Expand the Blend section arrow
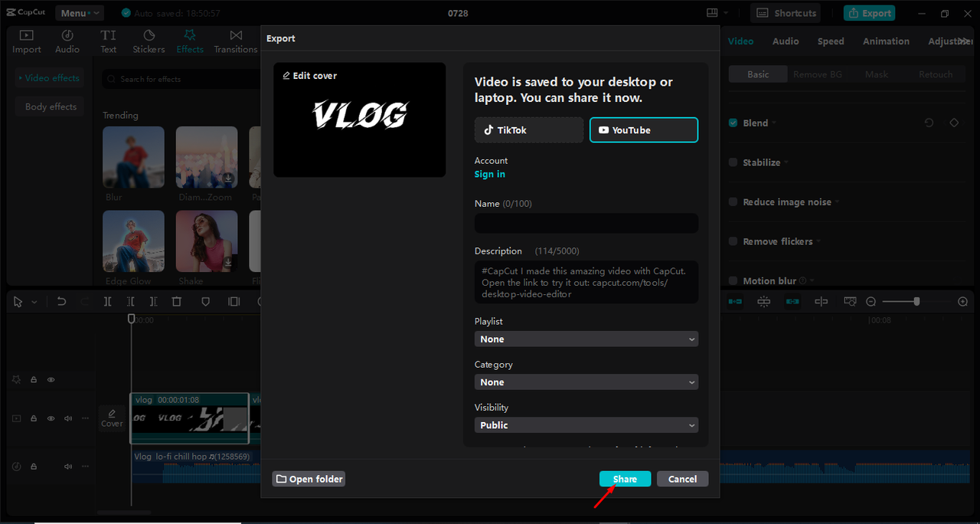The image size is (980, 524). (x=774, y=123)
